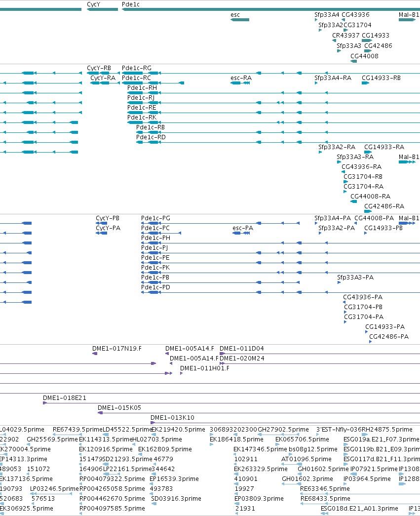Click the Sfp33A3-PA protein label
The width and height of the screenshot is (420, 516).
click(355, 277)
